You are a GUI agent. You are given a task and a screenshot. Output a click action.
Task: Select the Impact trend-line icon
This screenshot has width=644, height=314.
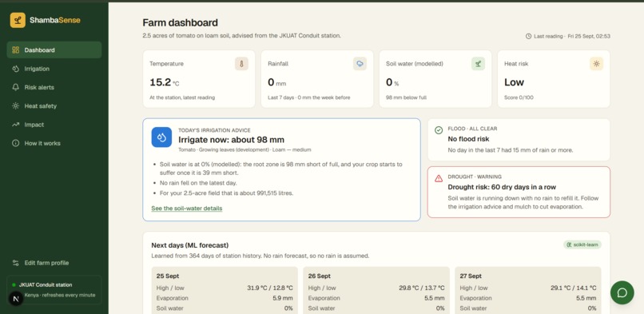[16, 125]
